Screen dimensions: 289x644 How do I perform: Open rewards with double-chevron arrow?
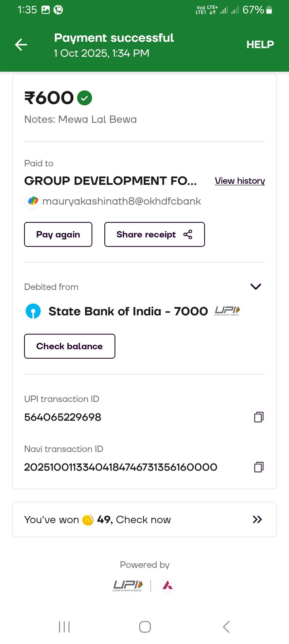(x=257, y=519)
